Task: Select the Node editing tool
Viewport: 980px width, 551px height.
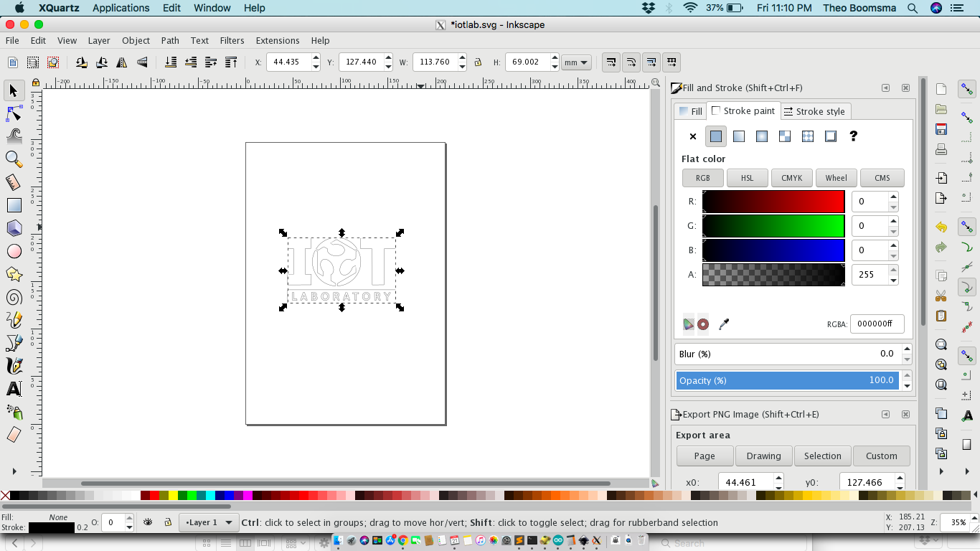Action: click(14, 113)
